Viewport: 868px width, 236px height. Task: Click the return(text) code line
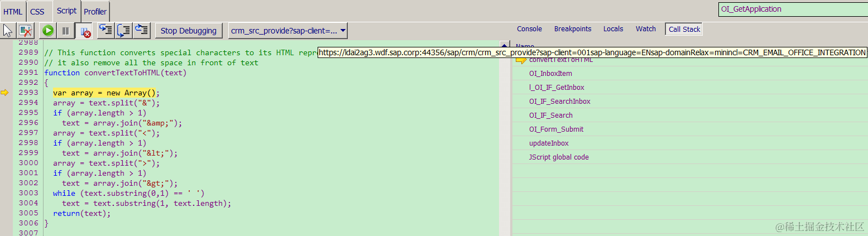pos(82,214)
